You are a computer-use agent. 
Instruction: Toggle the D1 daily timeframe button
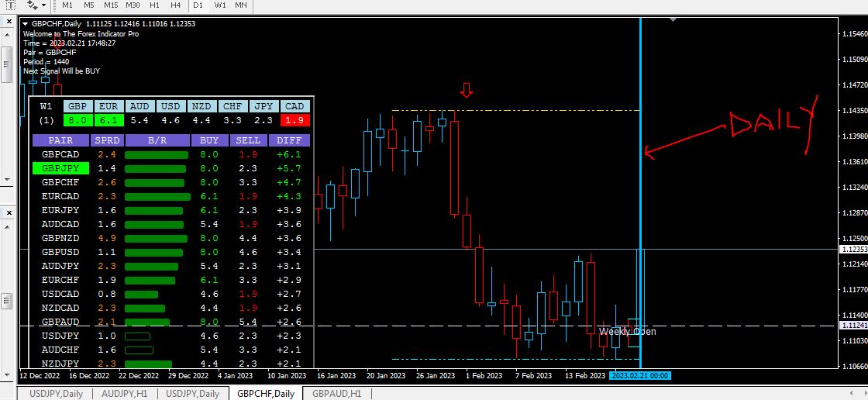tap(198, 5)
